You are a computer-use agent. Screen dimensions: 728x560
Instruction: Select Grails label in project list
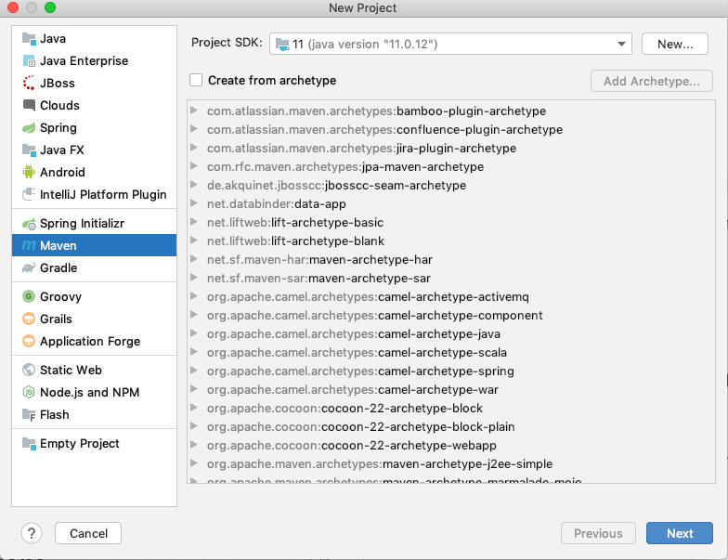(x=56, y=319)
